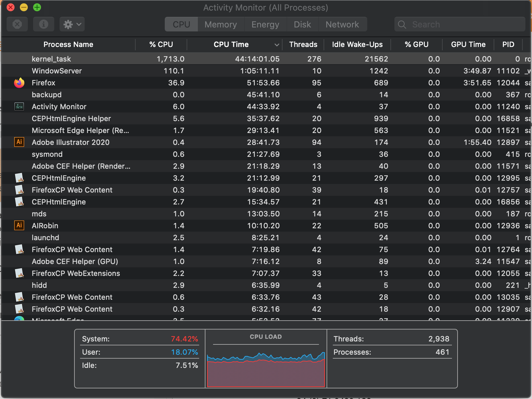Click the FirefoxCP WebExtensions process icon
Screen dimensions: 532x399
pos(19,273)
